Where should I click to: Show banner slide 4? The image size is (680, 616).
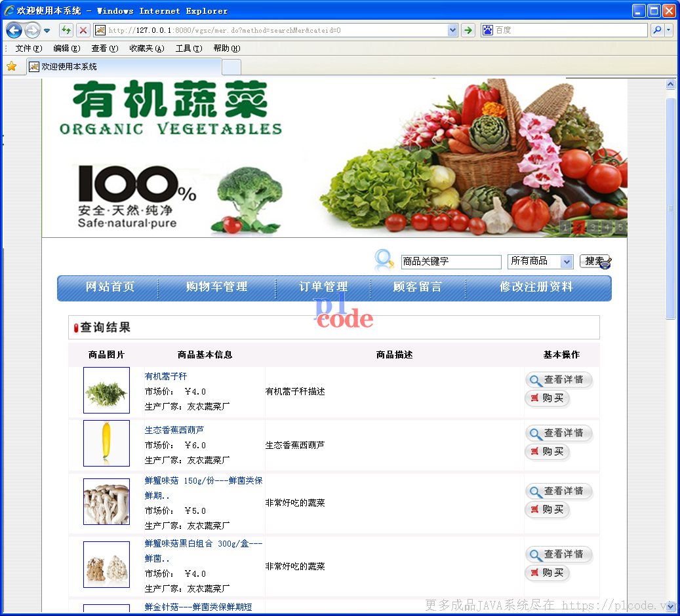(607, 227)
